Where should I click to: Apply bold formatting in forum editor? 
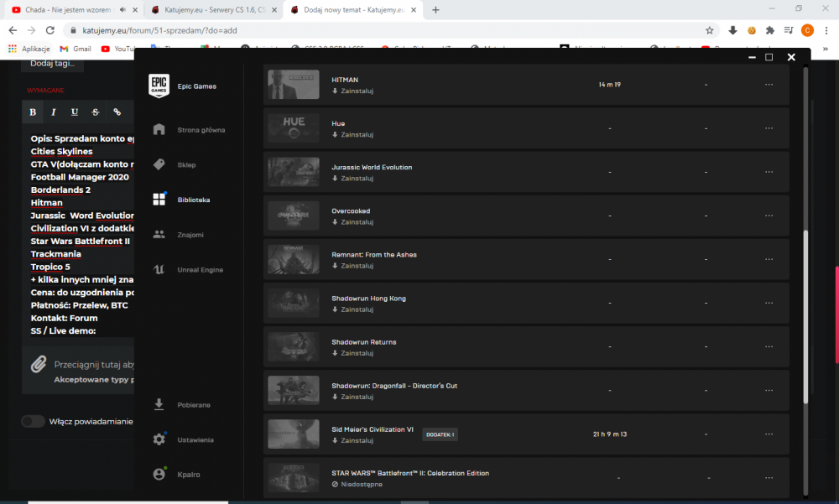33,112
